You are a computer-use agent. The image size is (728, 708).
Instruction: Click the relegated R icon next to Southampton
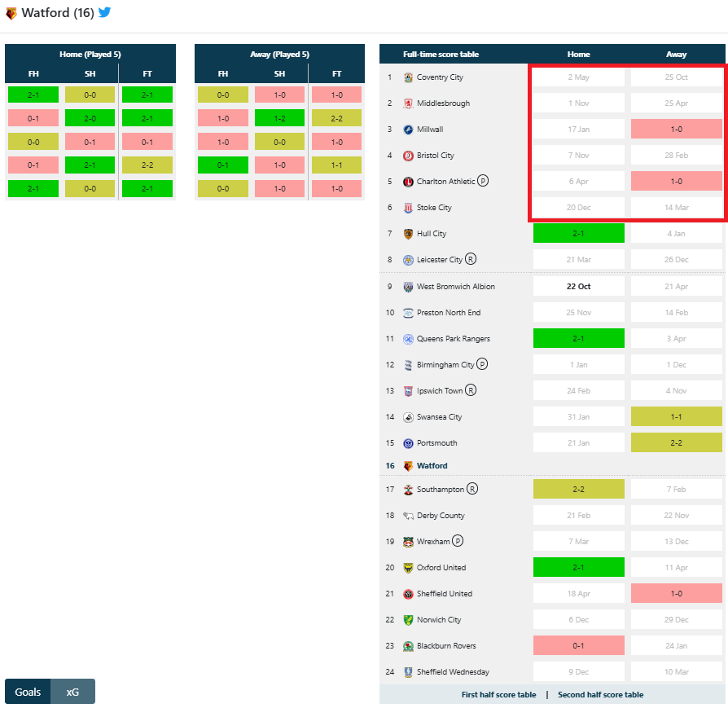click(472, 489)
